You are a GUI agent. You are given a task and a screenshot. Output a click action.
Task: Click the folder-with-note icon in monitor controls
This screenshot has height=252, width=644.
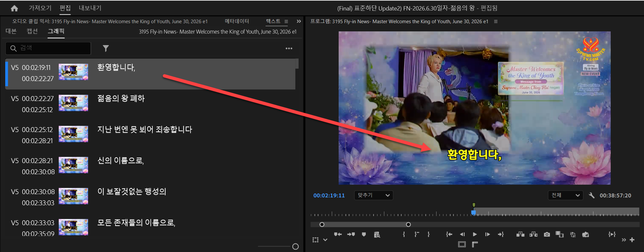pos(586,234)
